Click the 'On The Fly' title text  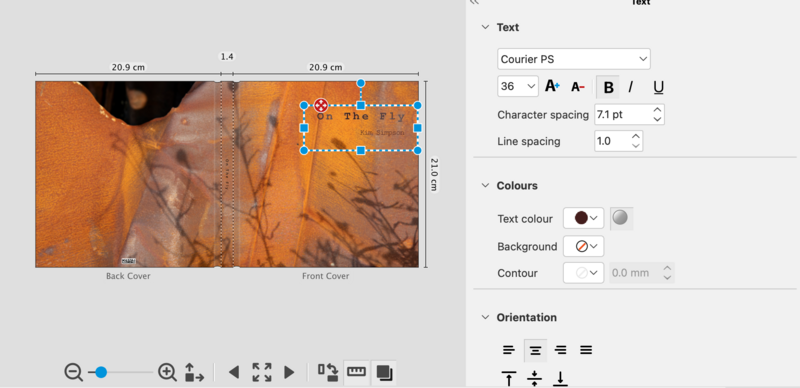click(x=361, y=117)
